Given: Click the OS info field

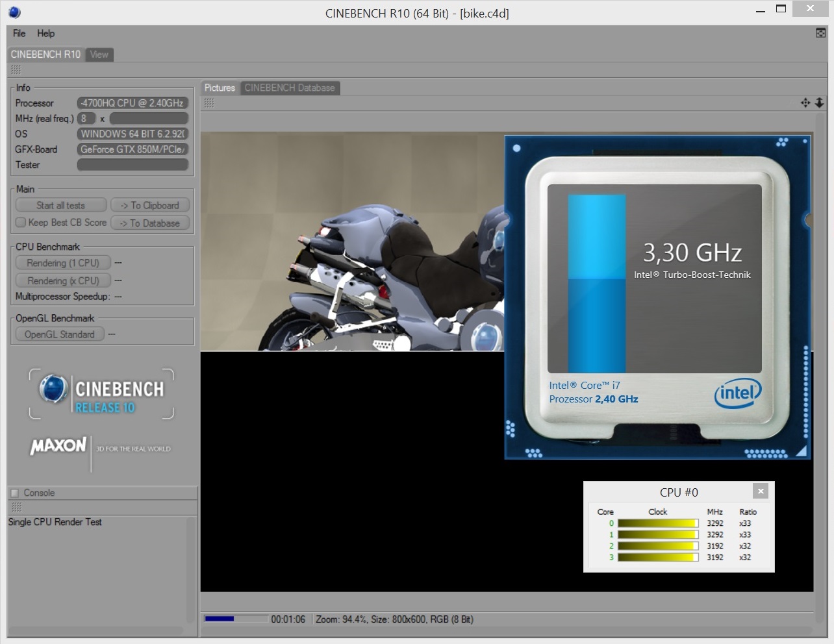Looking at the screenshot, I should [x=133, y=134].
